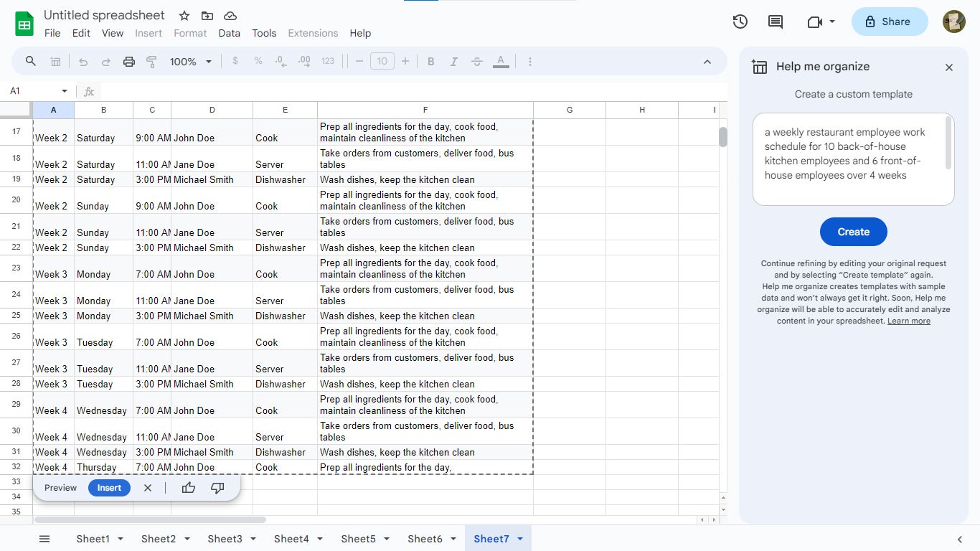Open Sheet1 tab options arrow
Screen dimensions: 980x551
(x=121, y=539)
